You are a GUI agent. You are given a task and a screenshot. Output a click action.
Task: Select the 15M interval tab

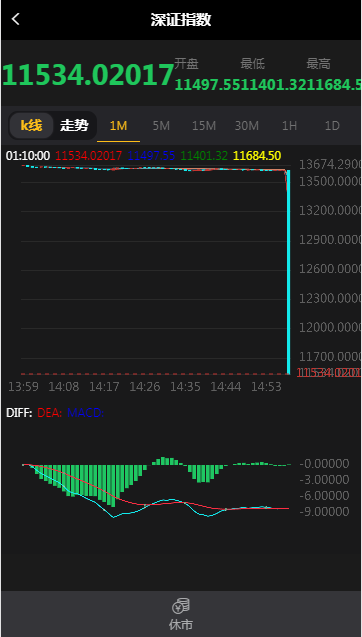tap(204, 126)
